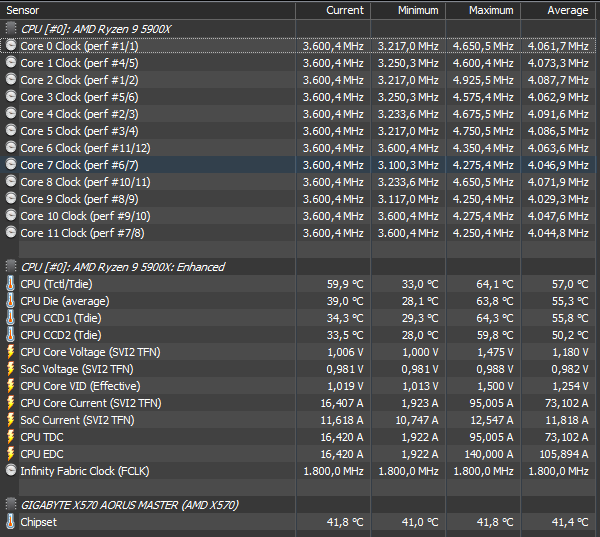
Task: Click the clock icon beside Core 8 Clock
Action: [x=11, y=181]
